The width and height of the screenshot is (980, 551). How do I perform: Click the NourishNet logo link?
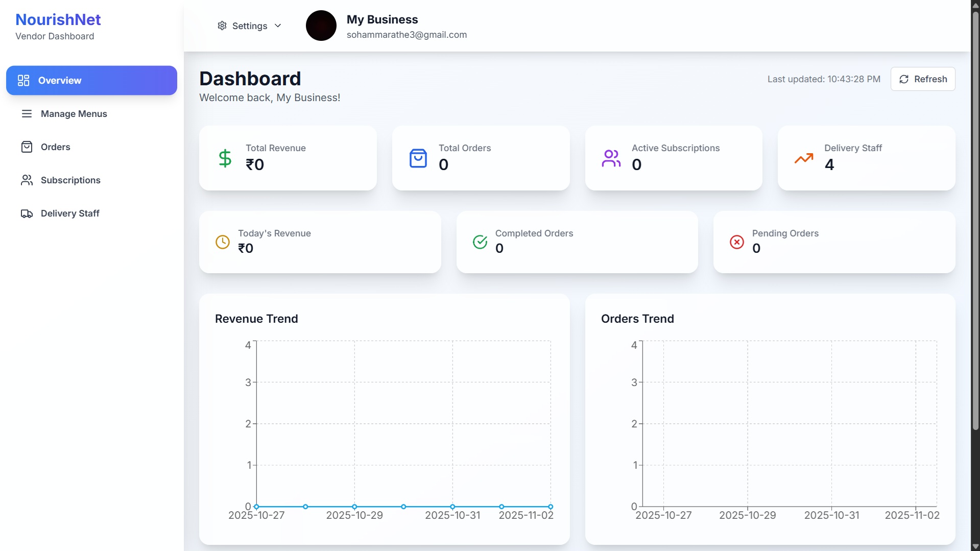[x=58, y=19]
